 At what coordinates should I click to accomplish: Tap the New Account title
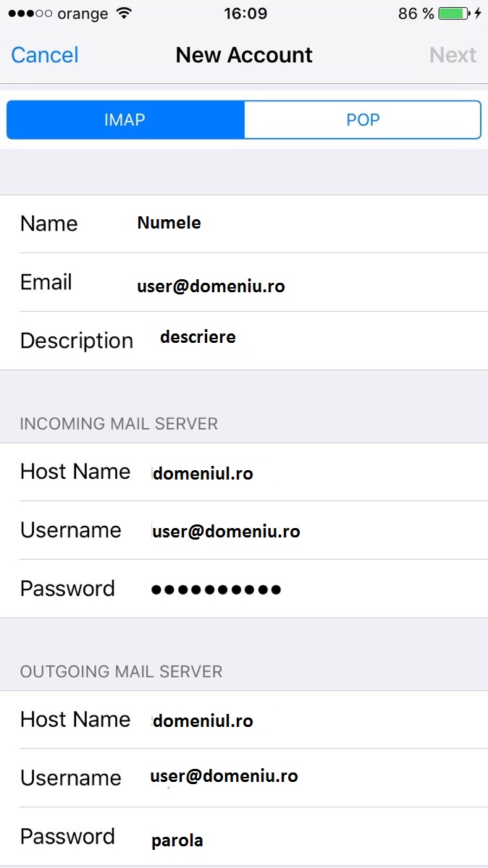(244, 55)
